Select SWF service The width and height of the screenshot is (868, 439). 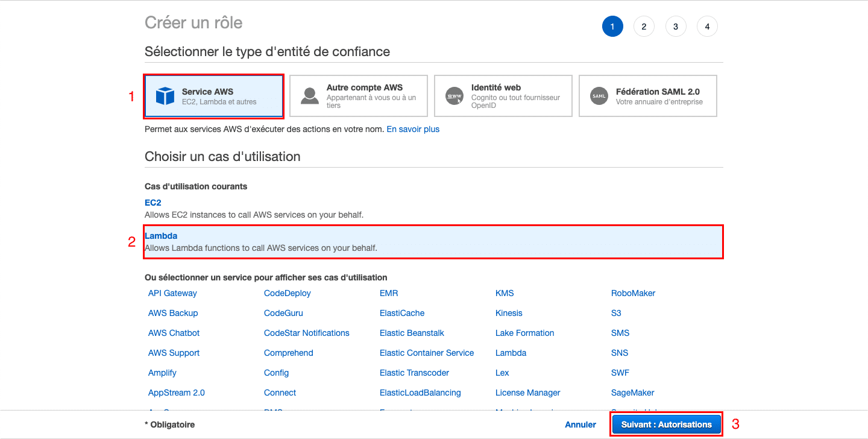620,373
